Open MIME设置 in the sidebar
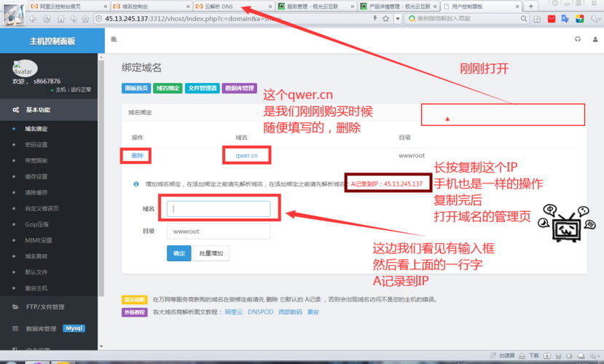The height and width of the screenshot is (364, 604). [38, 240]
